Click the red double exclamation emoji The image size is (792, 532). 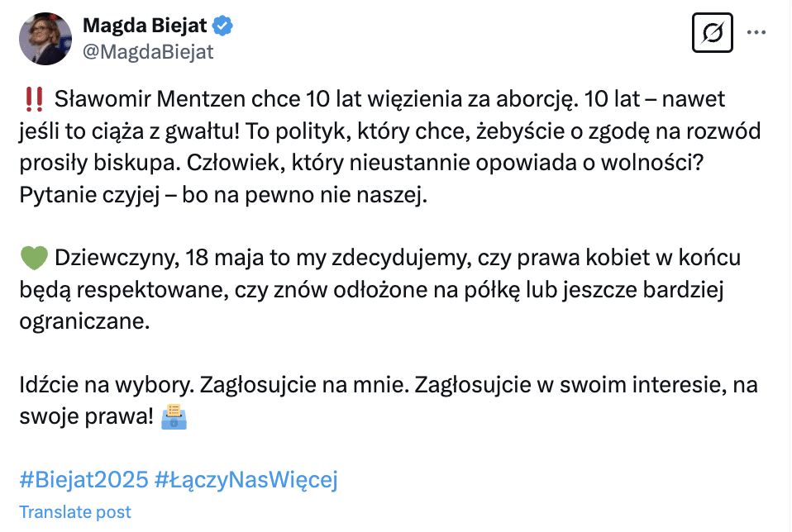34,100
